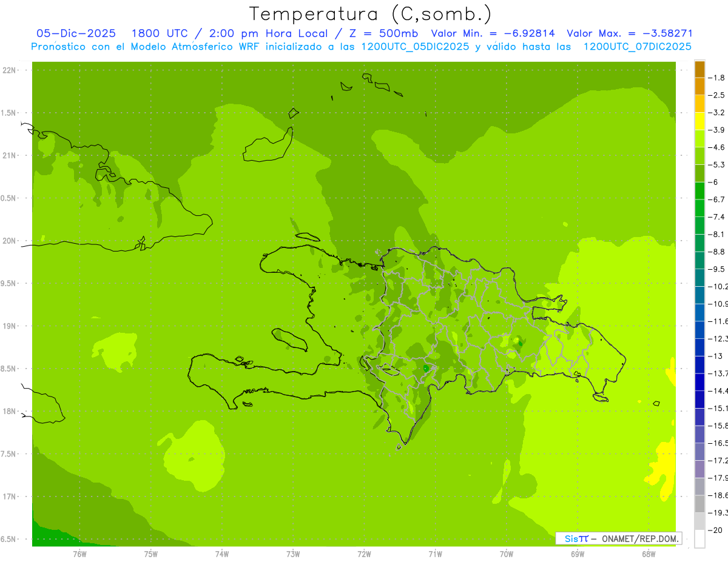Click the "-7.4" colorbar label
728x562 pixels.
pos(717,217)
